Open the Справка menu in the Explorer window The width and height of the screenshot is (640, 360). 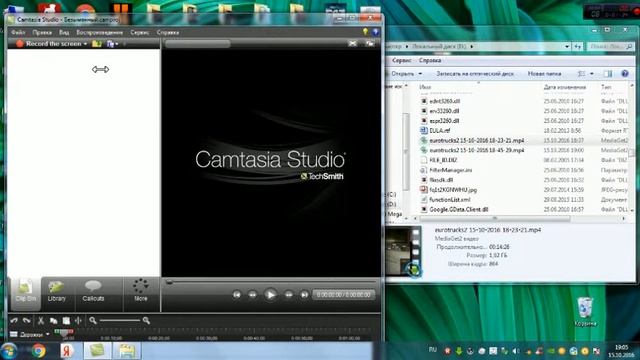[x=430, y=60]
